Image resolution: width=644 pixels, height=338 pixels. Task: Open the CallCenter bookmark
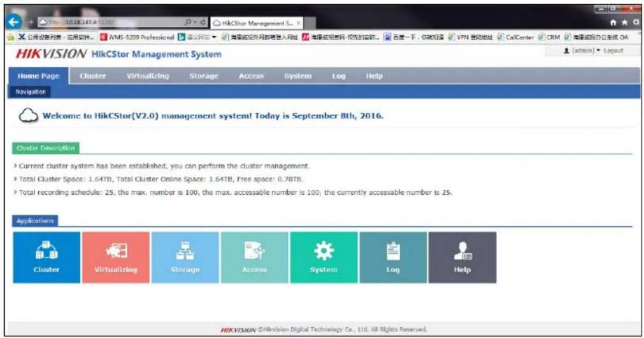pyautogui.click(x=515, y=37)
